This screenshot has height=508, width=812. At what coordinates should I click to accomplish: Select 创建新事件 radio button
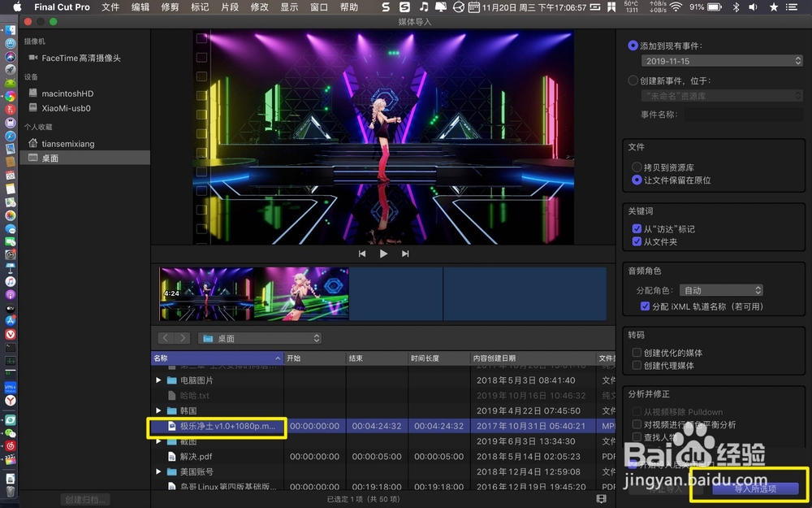click(x=633, y=80)
